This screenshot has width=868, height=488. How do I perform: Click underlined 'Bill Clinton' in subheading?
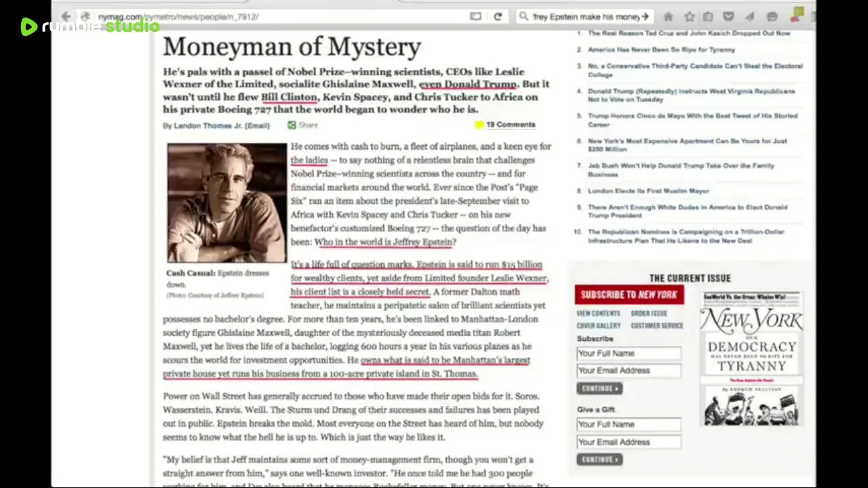289,97
